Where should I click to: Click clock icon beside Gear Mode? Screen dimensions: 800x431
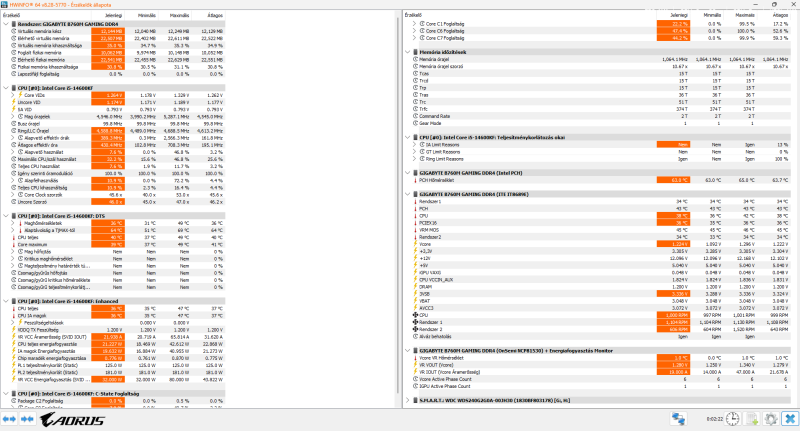coord(415,123)
